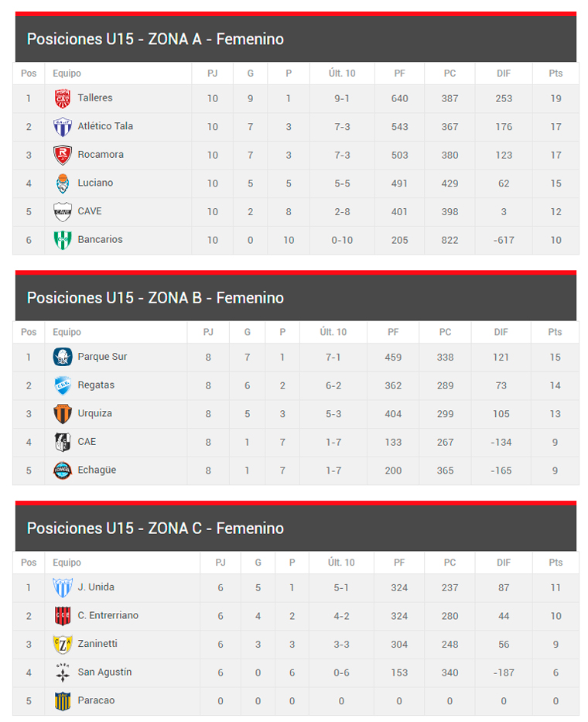588x722 pixels.
Task: Click the Paracao team crest
Action: pyautogui.click(x=63, y=701)
